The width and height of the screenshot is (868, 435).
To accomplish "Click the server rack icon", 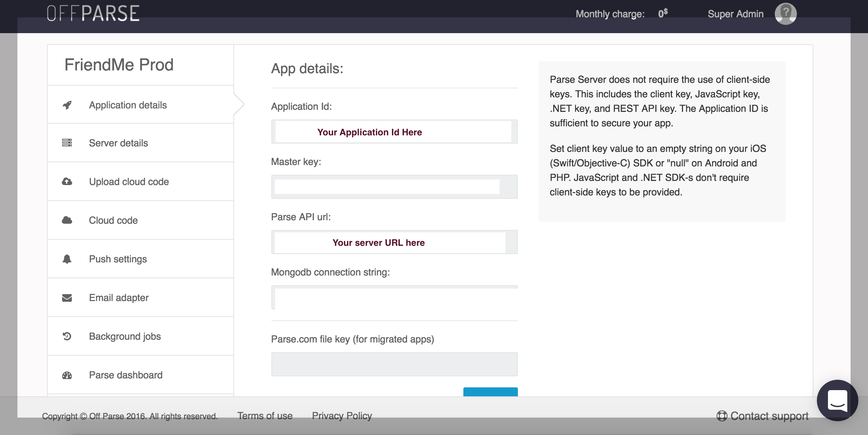I will coord(67,143).
